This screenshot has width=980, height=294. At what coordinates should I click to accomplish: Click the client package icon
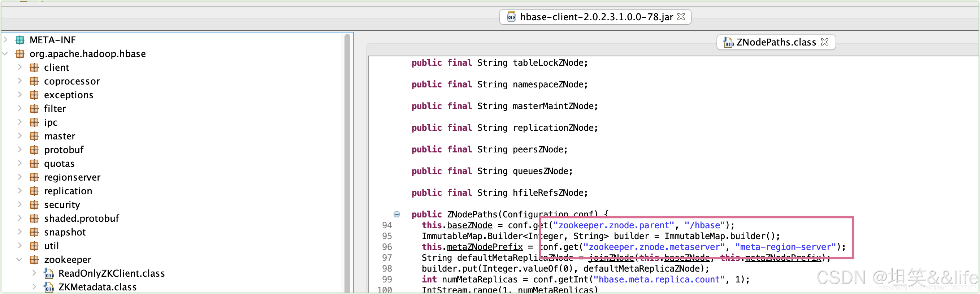34,67
